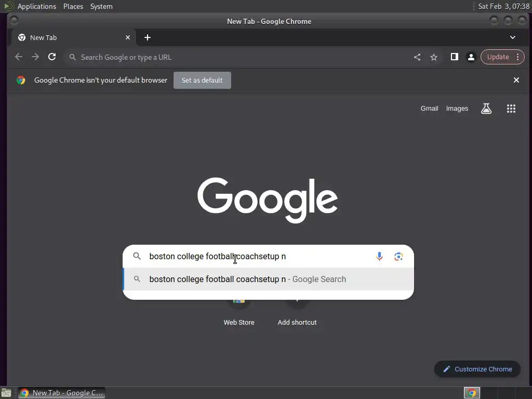Click the browser back arrow
The height and width of the screenshot is (399, 532).
pos(19,57)
